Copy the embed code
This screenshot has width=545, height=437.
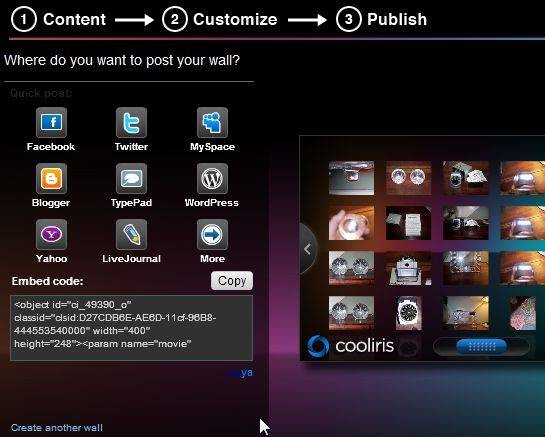[232, 281]
